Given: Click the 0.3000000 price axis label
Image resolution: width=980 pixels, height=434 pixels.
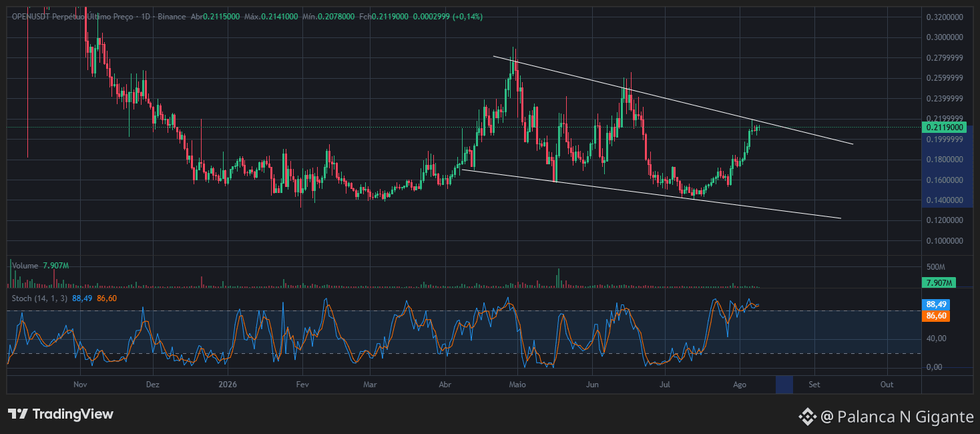Looking at the screenshot, I should coord(945,37).
